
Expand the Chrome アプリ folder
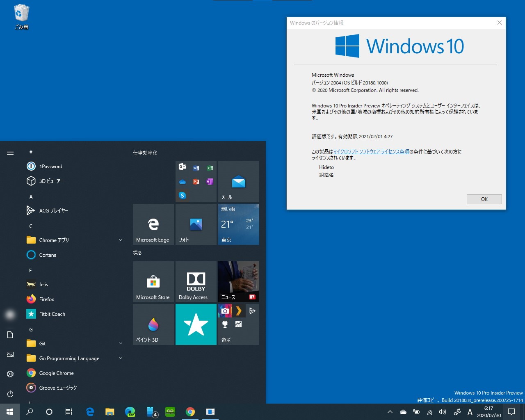[x=120, y=240]
